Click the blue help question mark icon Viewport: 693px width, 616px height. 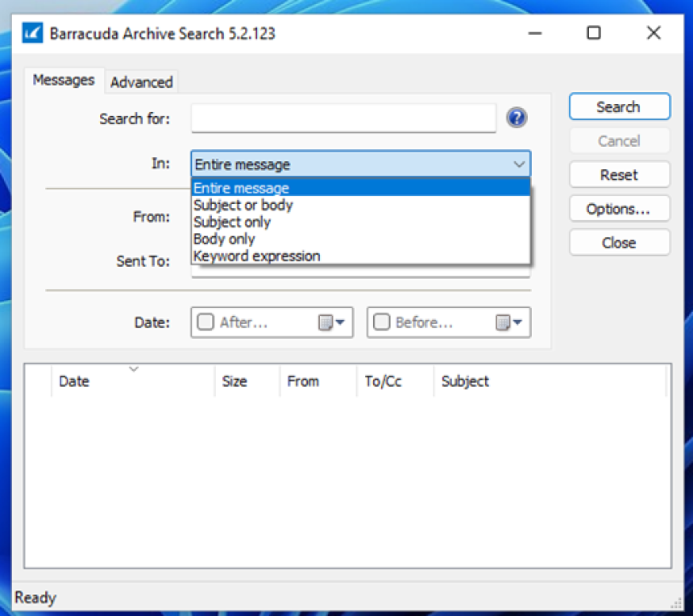tap(517, 118)
